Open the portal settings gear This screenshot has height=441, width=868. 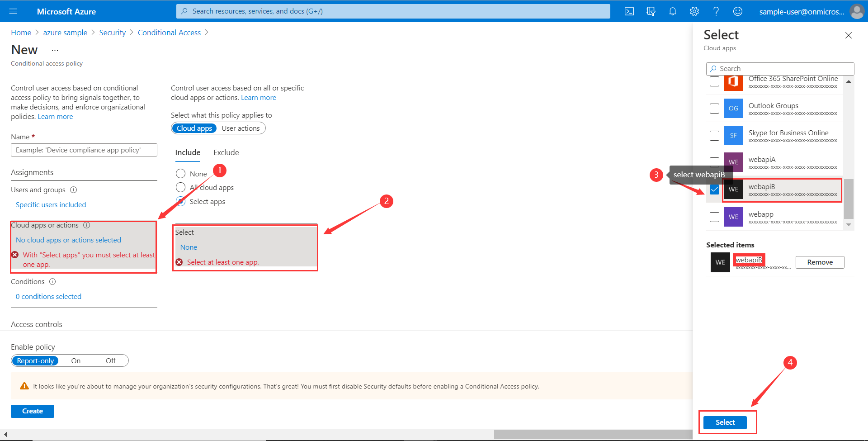(x=694, y=11)
